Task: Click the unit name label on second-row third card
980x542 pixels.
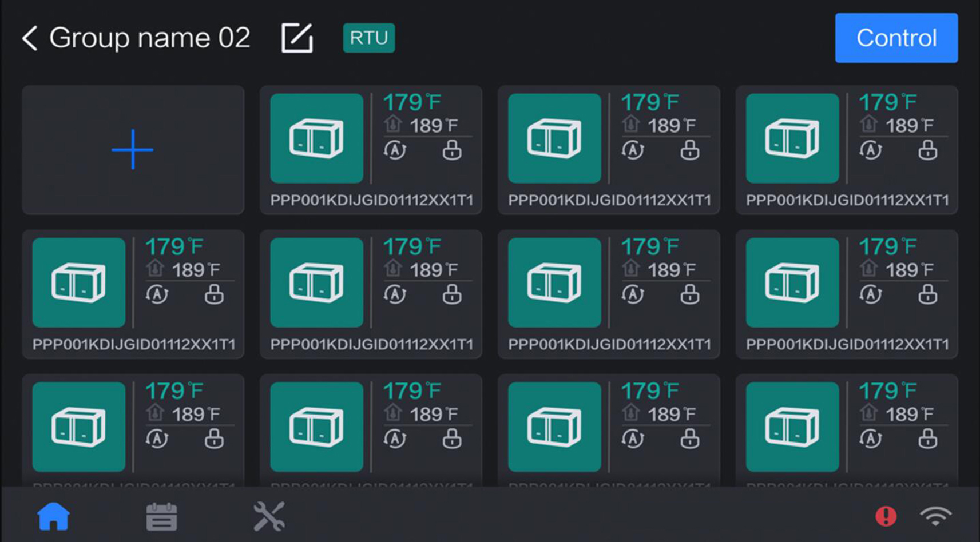Action: (x=609, y=344)
